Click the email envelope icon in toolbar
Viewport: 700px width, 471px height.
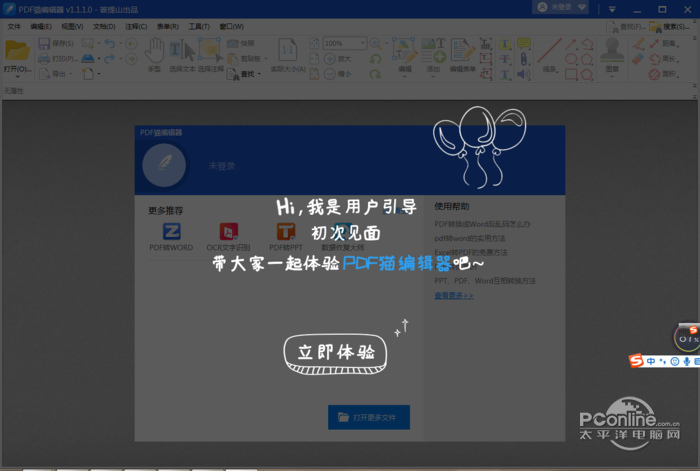[88, 43]
